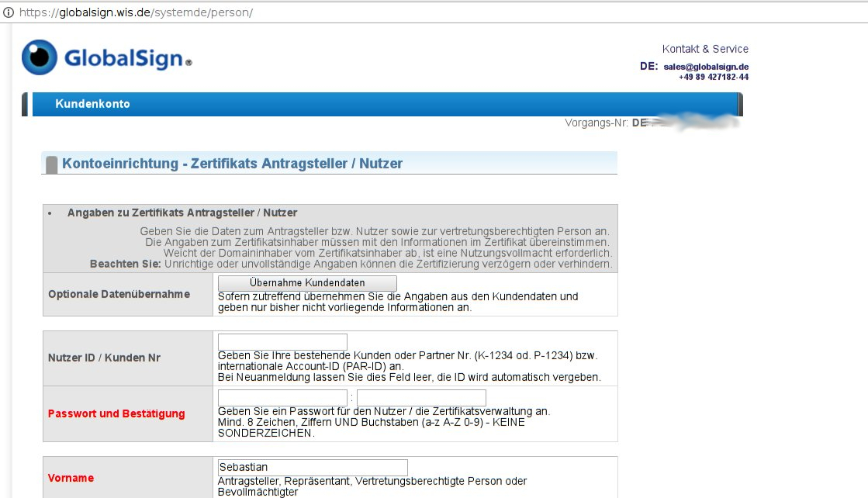Screen dimensions: 868x498
Task: Click the URL in the address bar
Action: [x=137, y=12]
